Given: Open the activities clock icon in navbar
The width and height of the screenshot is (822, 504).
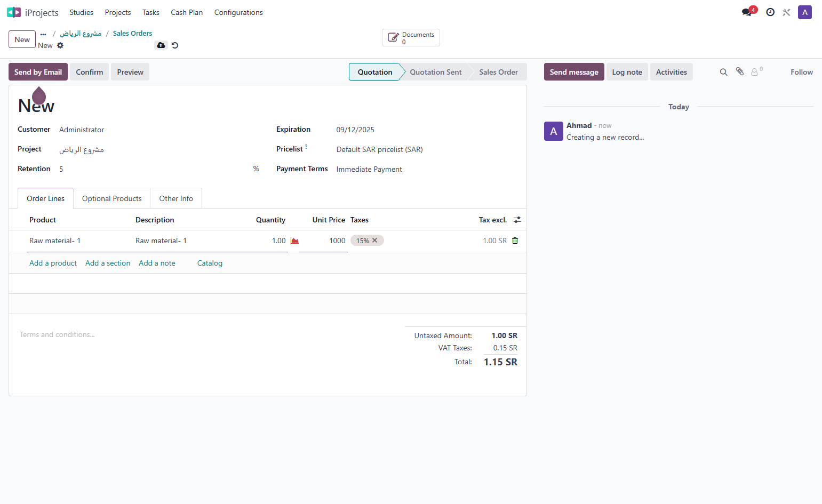Looking at the screenshot, I should 770,12.
